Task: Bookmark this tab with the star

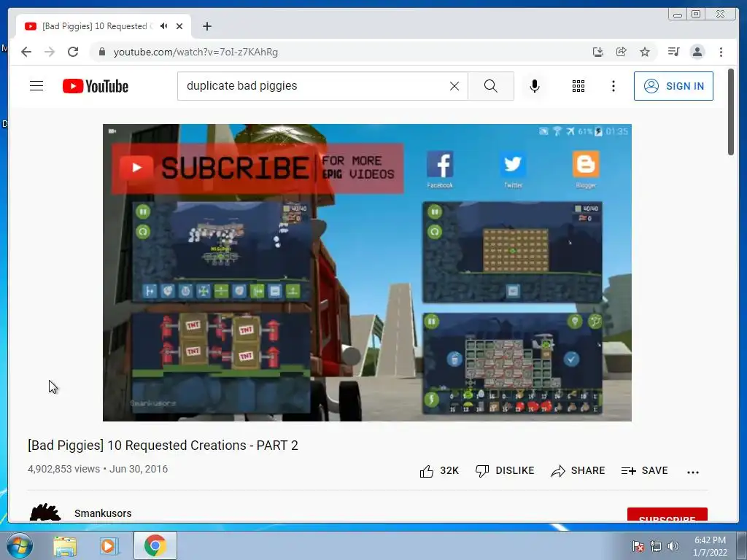Action: (x=645, y=52)
